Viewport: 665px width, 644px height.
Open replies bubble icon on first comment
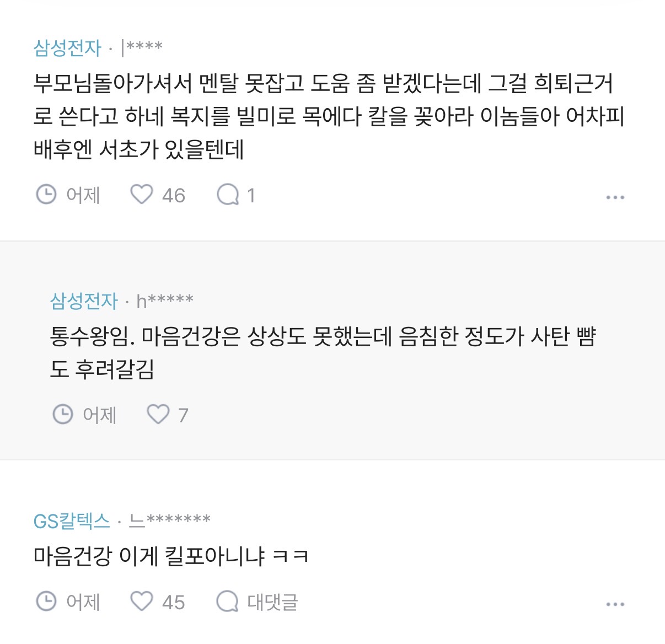tap(228, 195)
